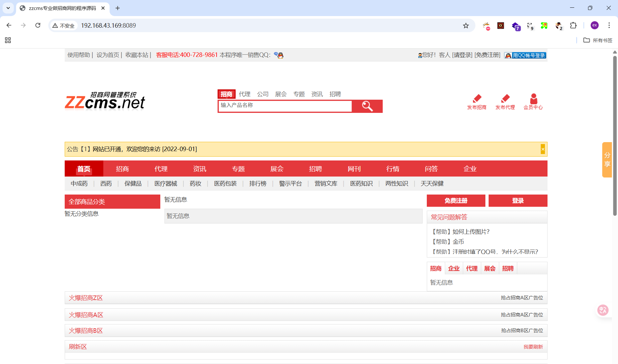Click the red search magnifier button
The image size is (618, 364).
(x=367, y=106)
